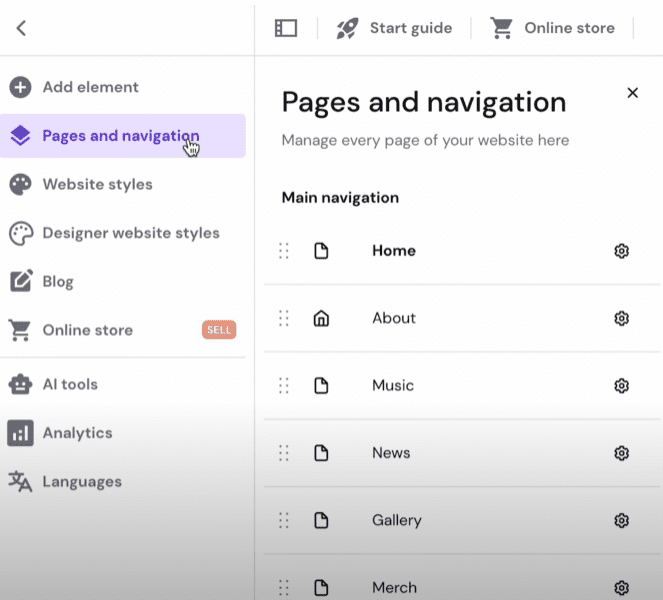Open settings gear for Home page
The height and width of the screenshot is (600, 663).
(x=621, y=251)
